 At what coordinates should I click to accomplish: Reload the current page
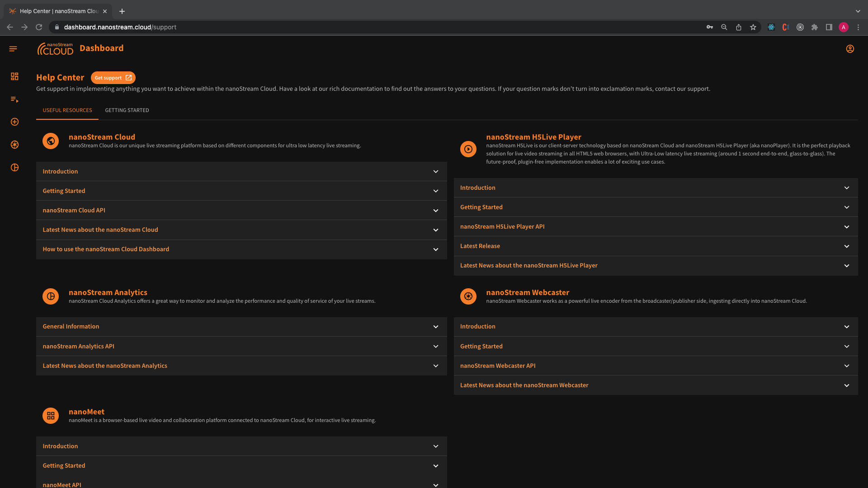coord(39,27)
